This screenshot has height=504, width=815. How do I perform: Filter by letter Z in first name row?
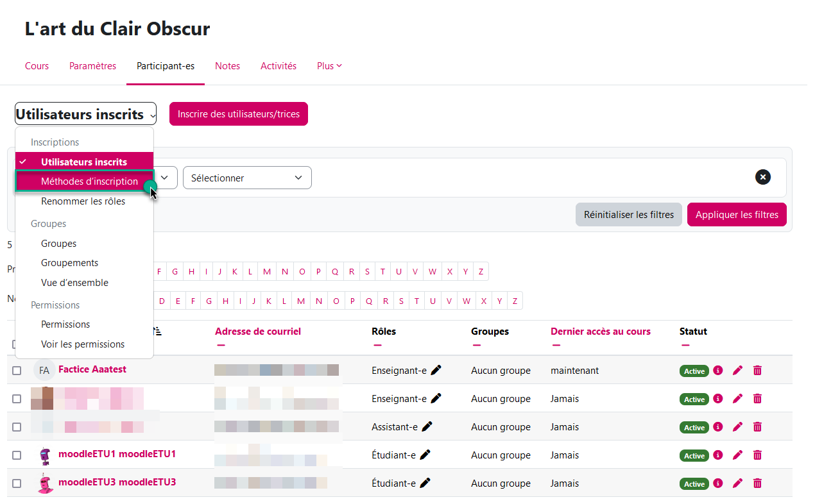(x=481, y=271)
